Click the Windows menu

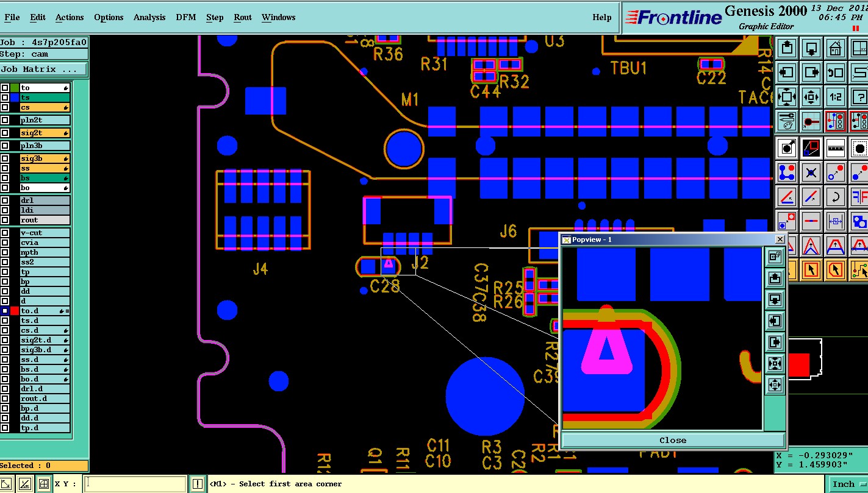click(278, 17)
